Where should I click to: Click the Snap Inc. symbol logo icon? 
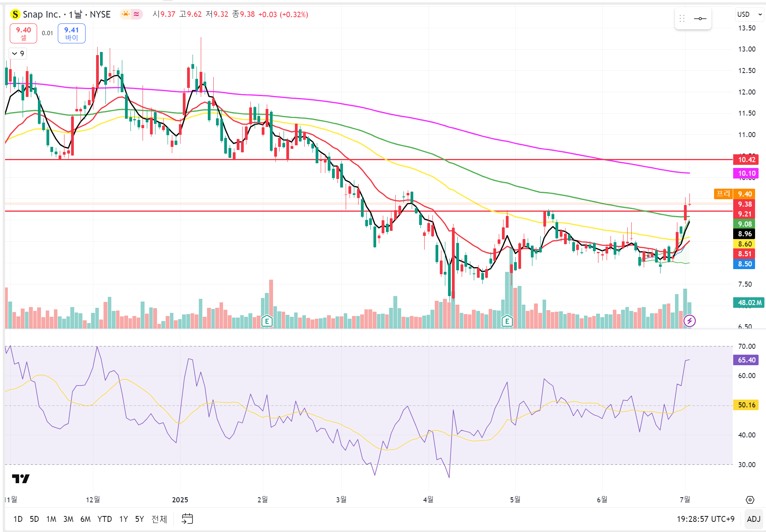(x=15, y=14)
